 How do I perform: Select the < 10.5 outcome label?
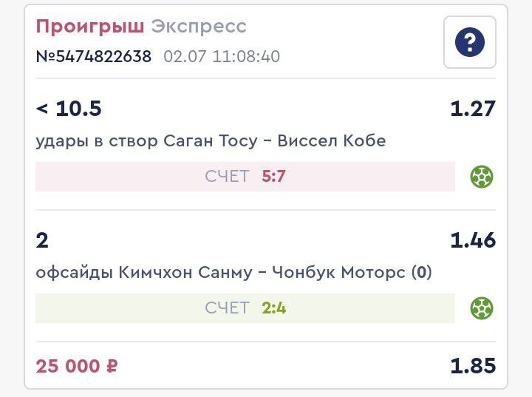[69, 109]
